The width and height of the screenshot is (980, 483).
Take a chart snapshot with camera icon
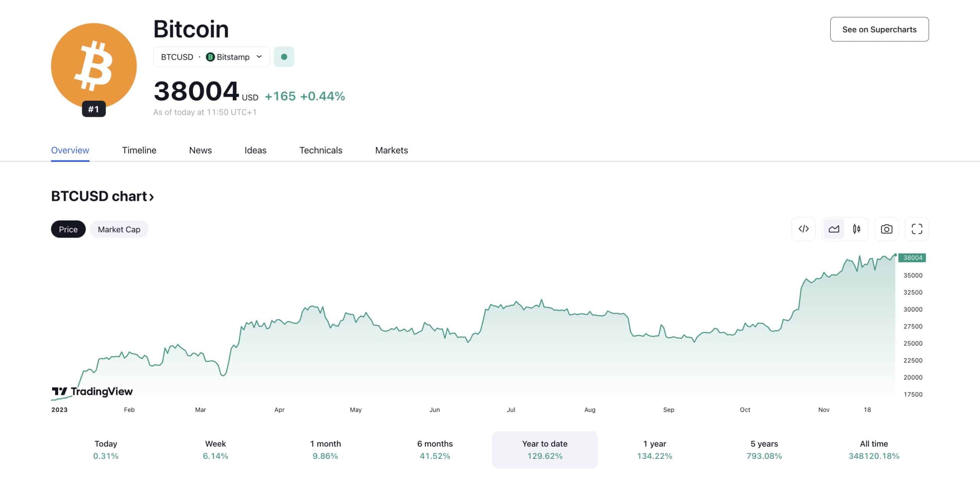[886, 229]
